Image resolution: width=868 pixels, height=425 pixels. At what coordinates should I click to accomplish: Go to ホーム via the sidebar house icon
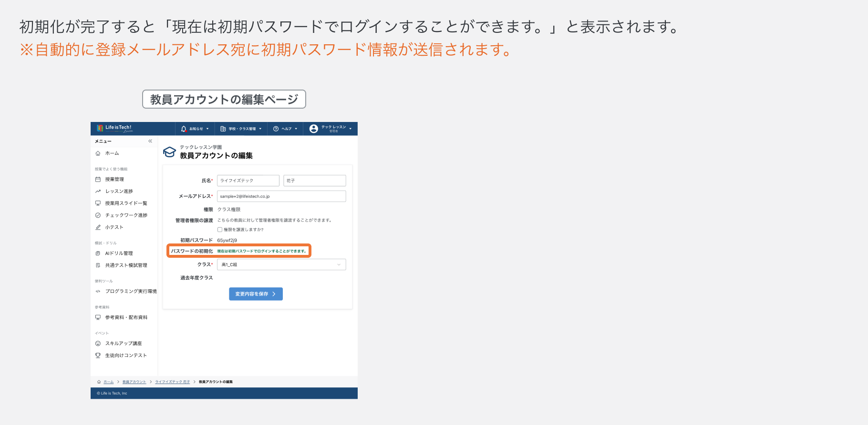click(107, 153)
